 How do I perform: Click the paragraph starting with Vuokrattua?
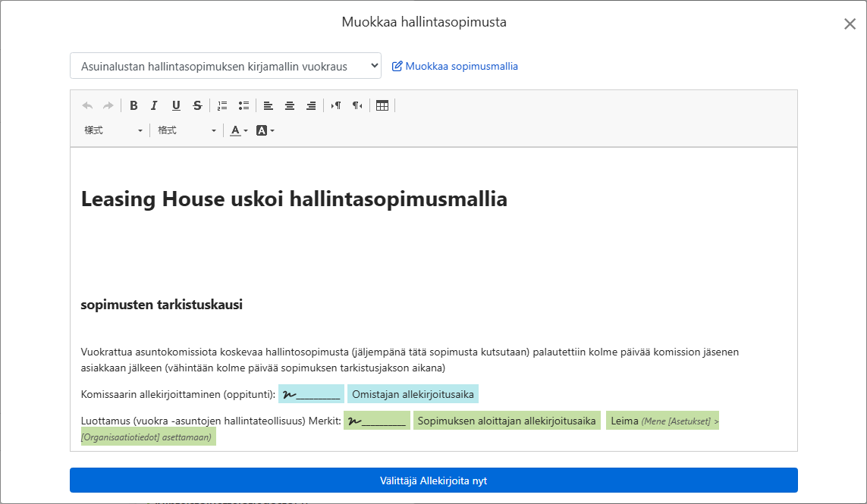point(410,360)
